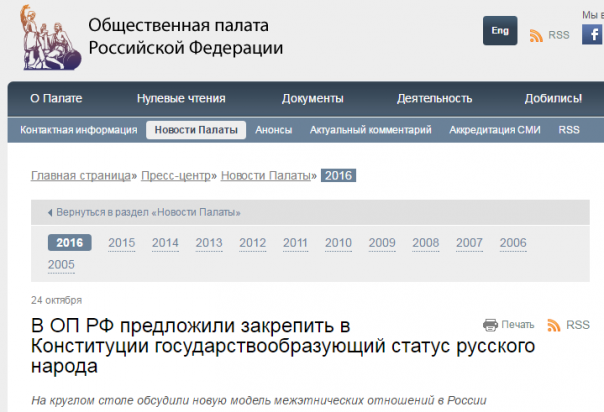Follow Пресс-центр breadcrumb link
Image resolution: width=604 pixels, height=412 pixels.
coord(176,176)
